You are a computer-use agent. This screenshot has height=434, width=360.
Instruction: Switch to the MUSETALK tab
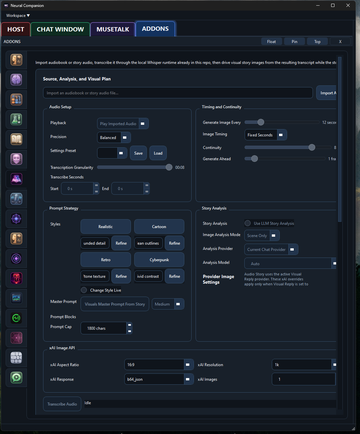(113, 29)
